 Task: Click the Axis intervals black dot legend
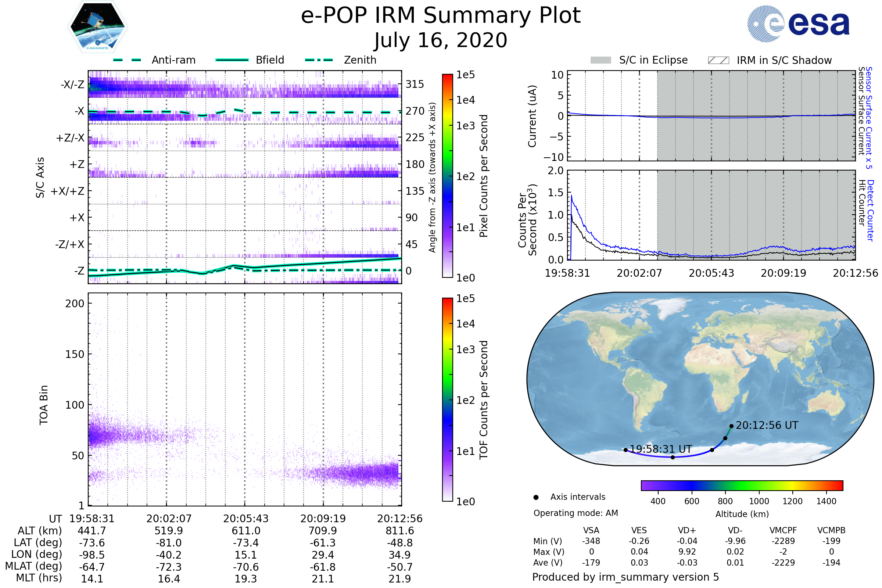536,497
